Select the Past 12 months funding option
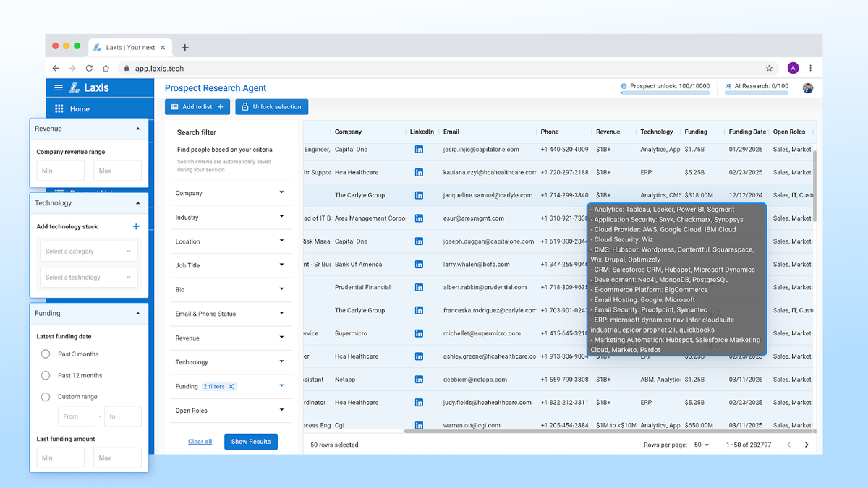The height and width of the screenshot is (488, 868). (44, 375)
